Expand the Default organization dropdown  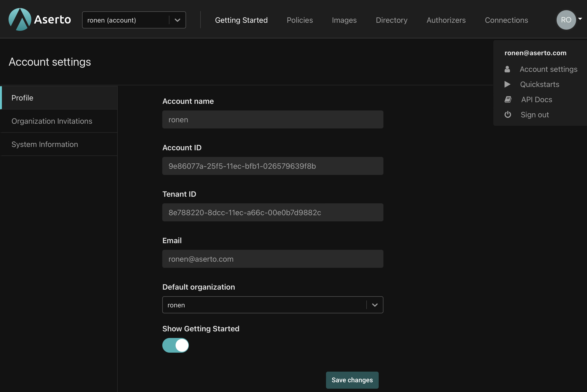coord(272,305)
